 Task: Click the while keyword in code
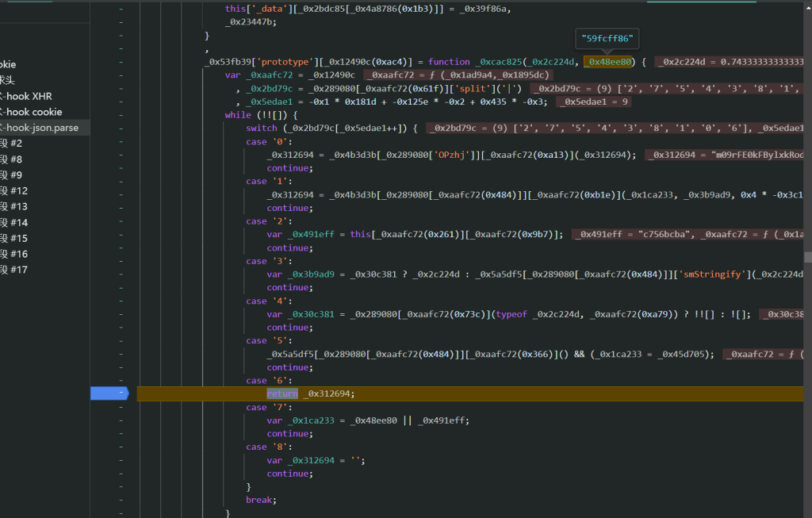237,115
